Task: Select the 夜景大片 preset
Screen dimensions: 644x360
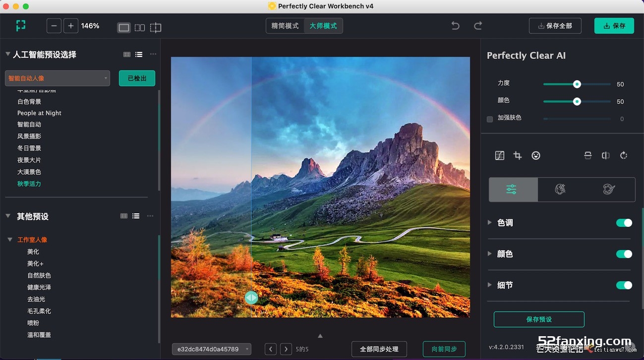Action: click(29, 160)
